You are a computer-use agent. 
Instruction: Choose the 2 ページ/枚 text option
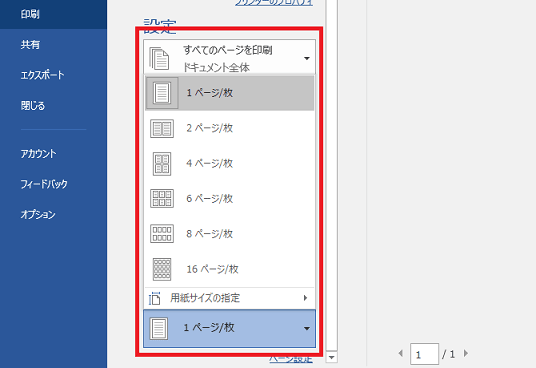tap(210, 128)
